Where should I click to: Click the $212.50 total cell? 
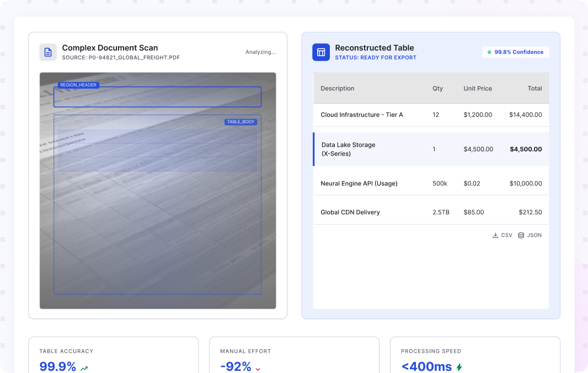coord(530,212)
